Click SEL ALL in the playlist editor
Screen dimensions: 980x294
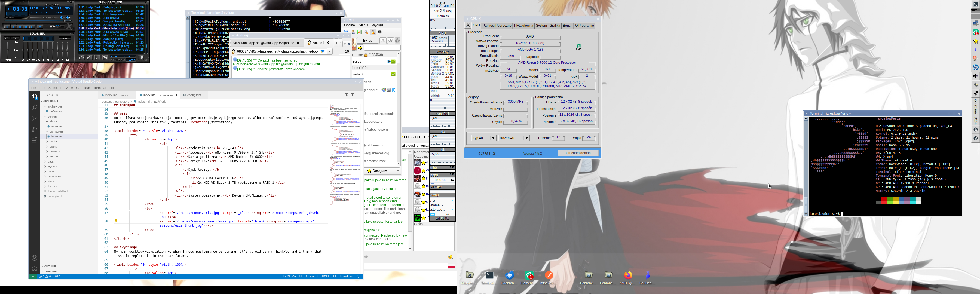click(x=97, y=57)
